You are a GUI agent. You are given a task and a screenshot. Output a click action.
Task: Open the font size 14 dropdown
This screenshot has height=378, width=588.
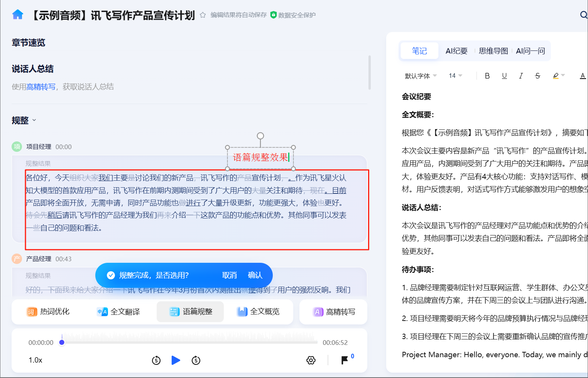click(x=455, y=76)
